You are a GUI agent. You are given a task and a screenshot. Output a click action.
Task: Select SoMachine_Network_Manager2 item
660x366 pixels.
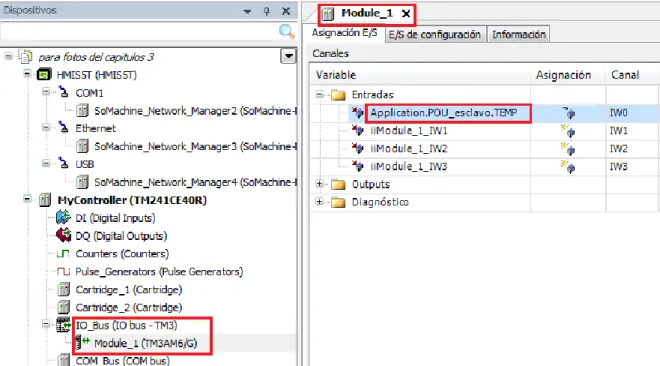[195, 111]
